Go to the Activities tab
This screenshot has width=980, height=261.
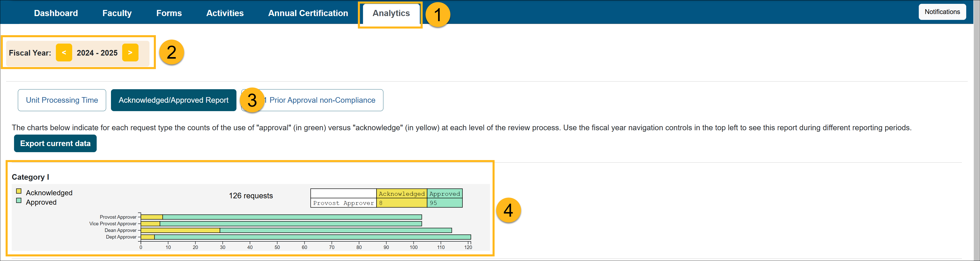tap(225, 13)
